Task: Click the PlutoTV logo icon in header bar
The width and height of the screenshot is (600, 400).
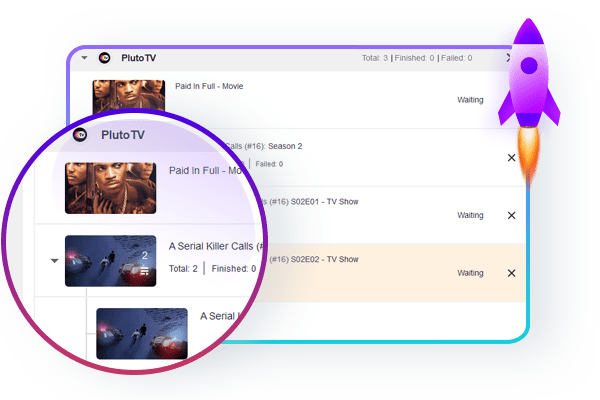Action: (x=104, y=58)
